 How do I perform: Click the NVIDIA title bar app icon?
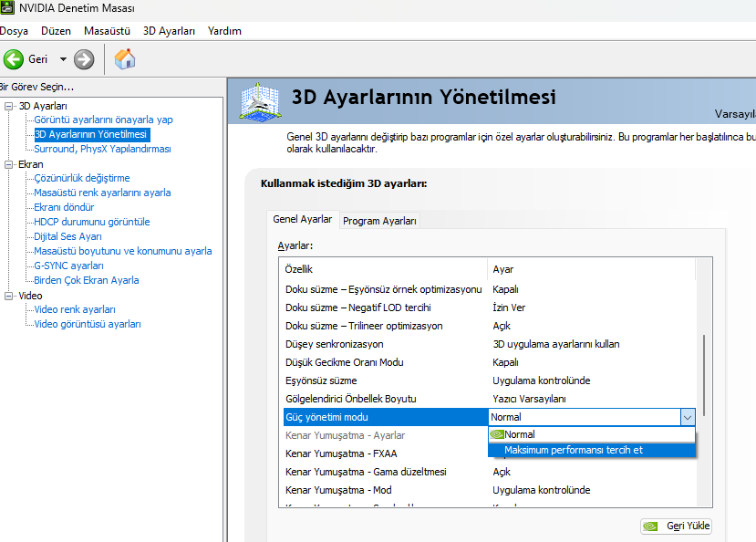point(7,7)
